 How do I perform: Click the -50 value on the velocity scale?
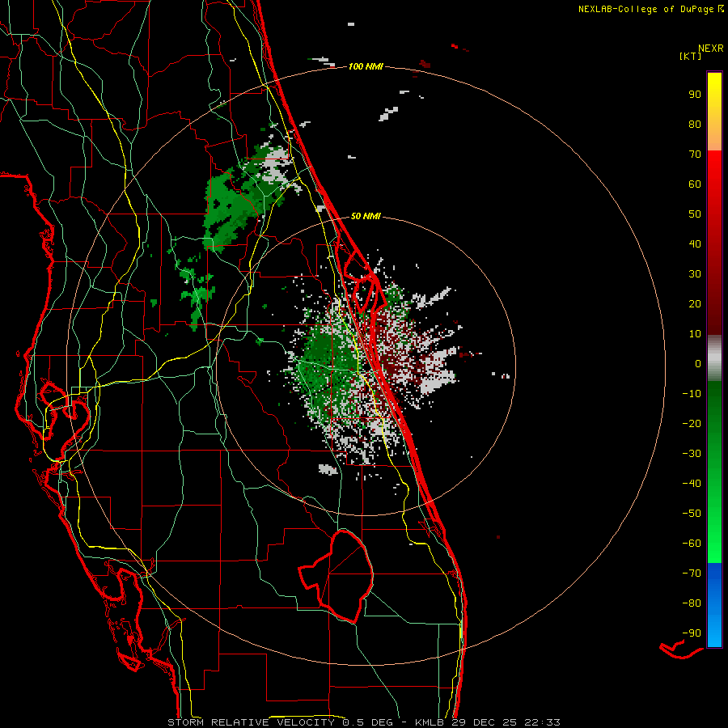tap(692, 513)
